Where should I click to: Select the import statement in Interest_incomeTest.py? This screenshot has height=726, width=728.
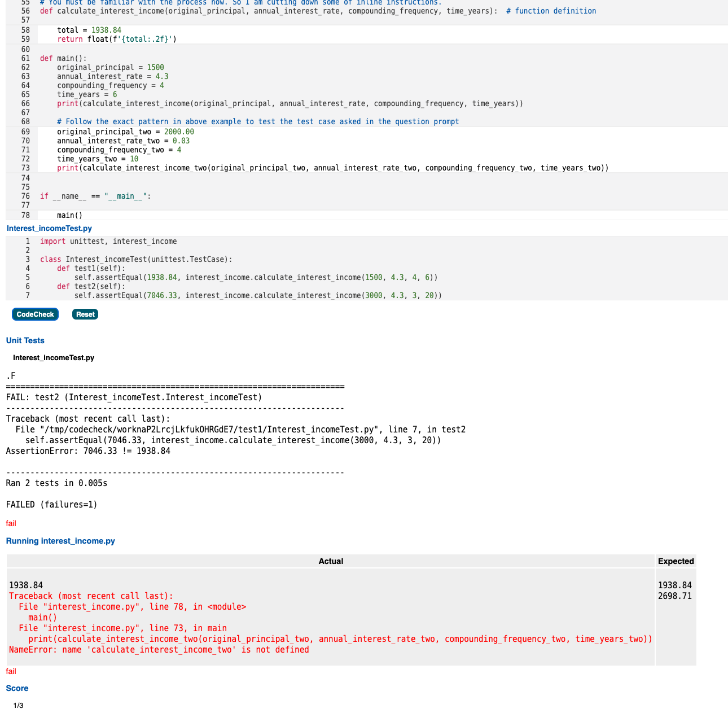(108, 241)
